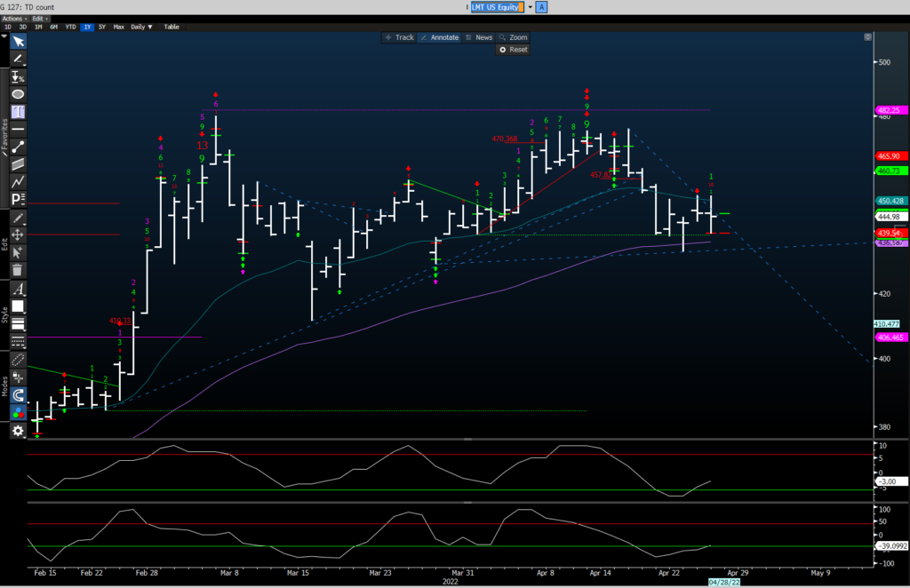The height and width of the screenshot is (588, 910).
Task: Open the Daily periodicity dropdown
Action: 141,27
